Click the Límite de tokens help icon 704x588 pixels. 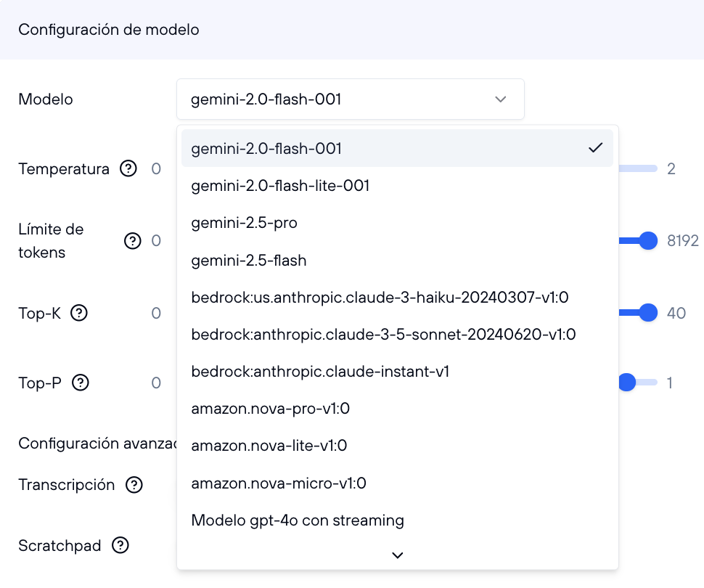(x=132, y=241)
